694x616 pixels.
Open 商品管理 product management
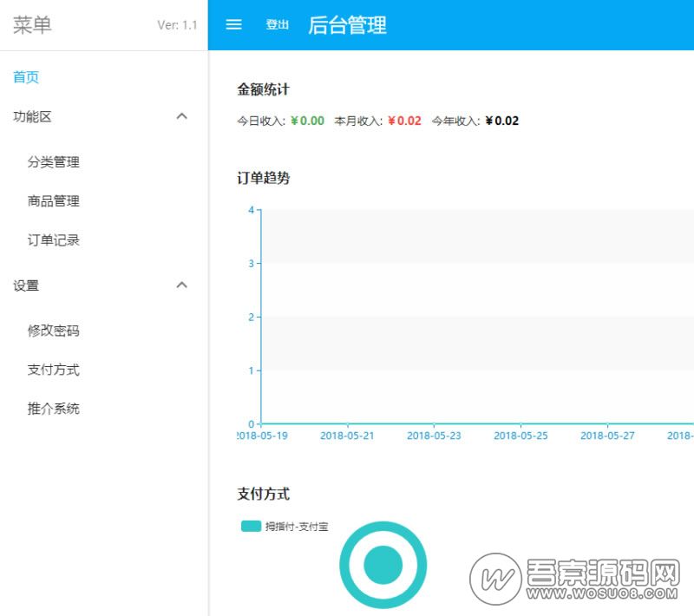tap(54, 201)
